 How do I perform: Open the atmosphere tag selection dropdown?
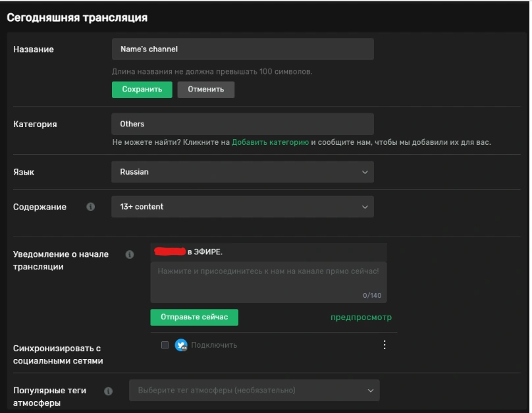coord(254,391)
